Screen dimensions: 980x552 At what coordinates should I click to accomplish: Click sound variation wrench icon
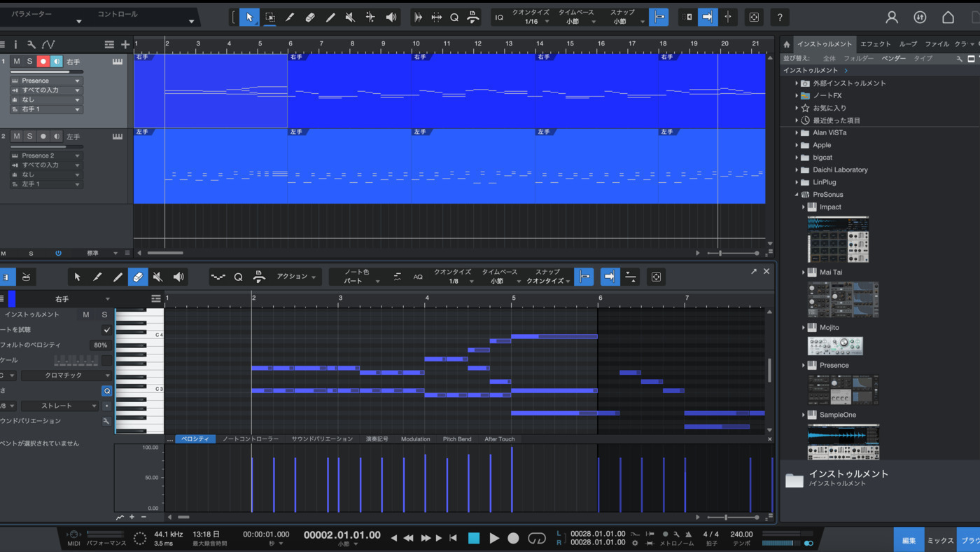point(106,421)
